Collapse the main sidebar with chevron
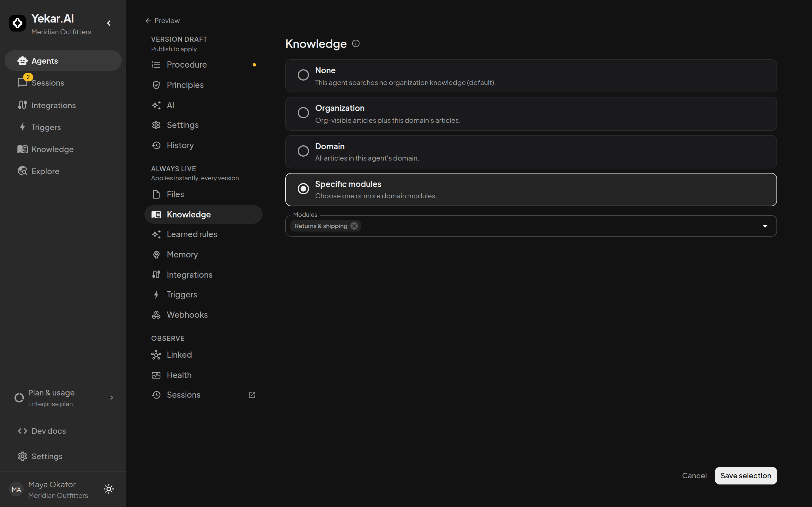This screenshot has width=812, height=507. 109,23
